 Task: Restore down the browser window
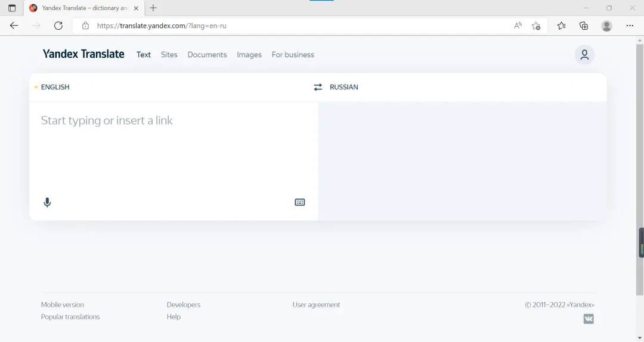[x=609, y=8]
